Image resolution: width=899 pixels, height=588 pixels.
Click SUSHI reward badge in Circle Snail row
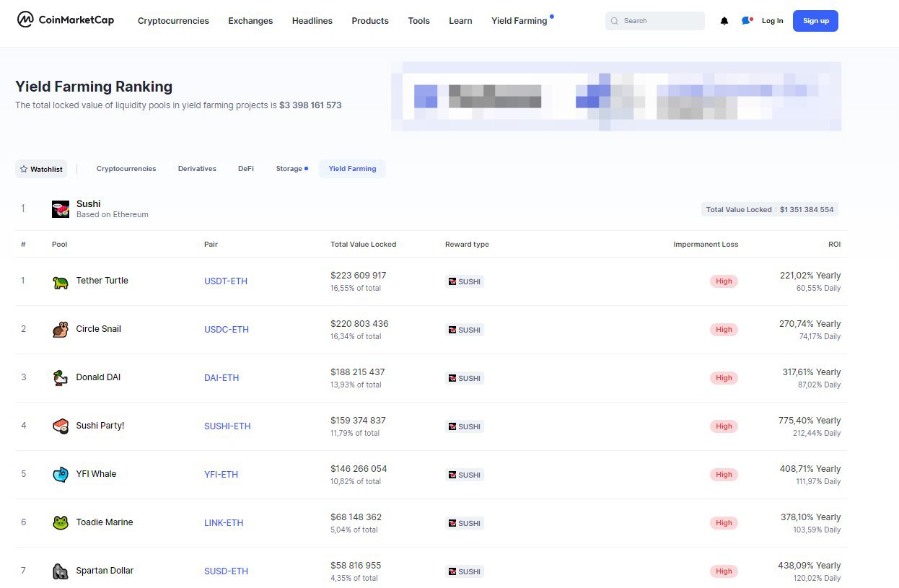coord(465,330)
